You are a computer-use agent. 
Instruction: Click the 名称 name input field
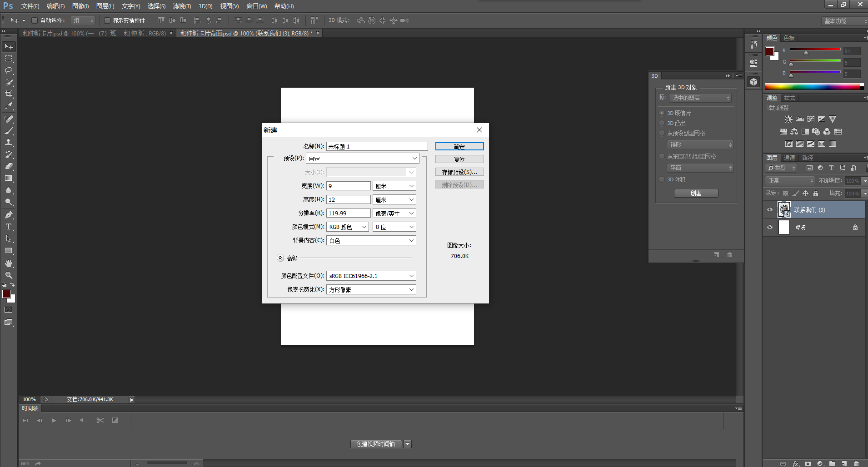click(x=377, y=146)
